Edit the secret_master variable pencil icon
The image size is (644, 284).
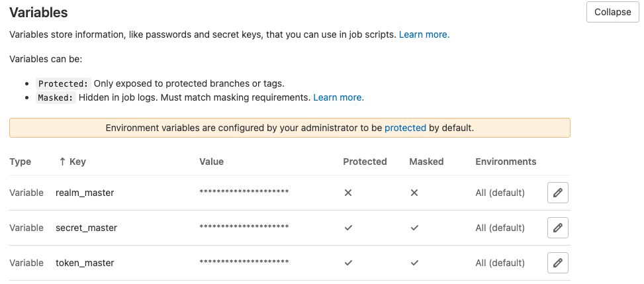coord(558,228)
